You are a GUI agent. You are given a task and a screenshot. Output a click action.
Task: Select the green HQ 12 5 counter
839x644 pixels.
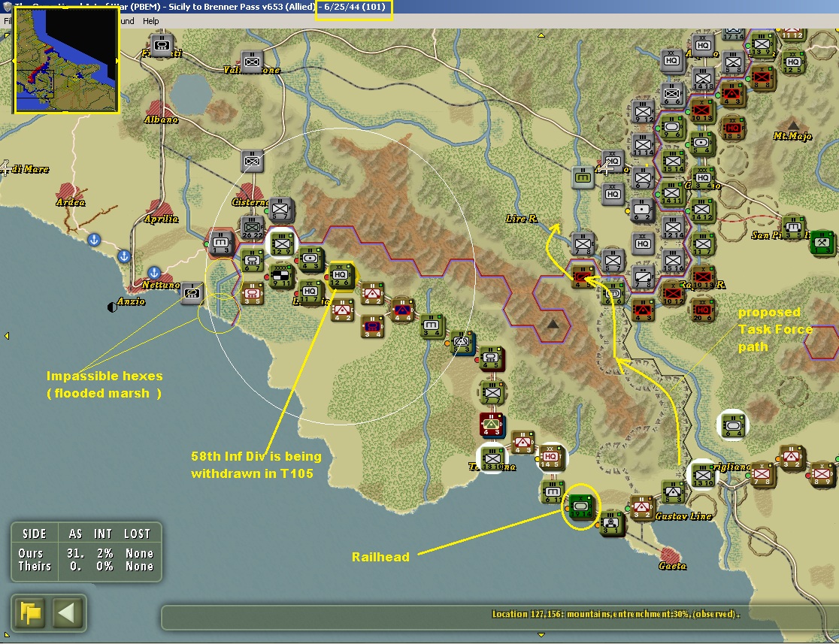click(792, 62)
